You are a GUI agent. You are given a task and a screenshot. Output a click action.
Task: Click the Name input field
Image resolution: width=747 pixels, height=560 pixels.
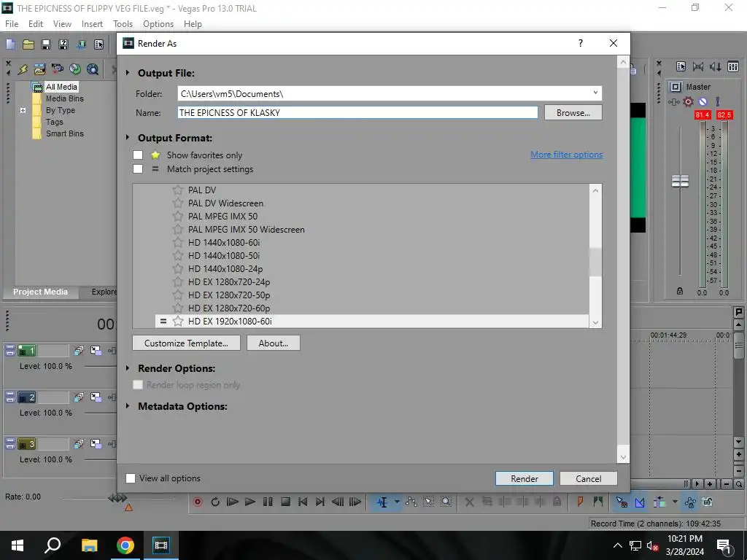tap(357, 112)
